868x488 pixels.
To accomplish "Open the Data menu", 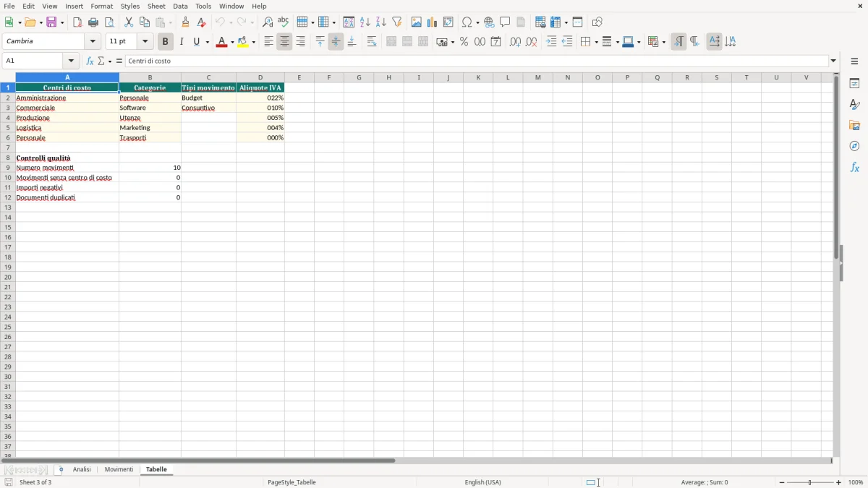I will click(180, 6).
